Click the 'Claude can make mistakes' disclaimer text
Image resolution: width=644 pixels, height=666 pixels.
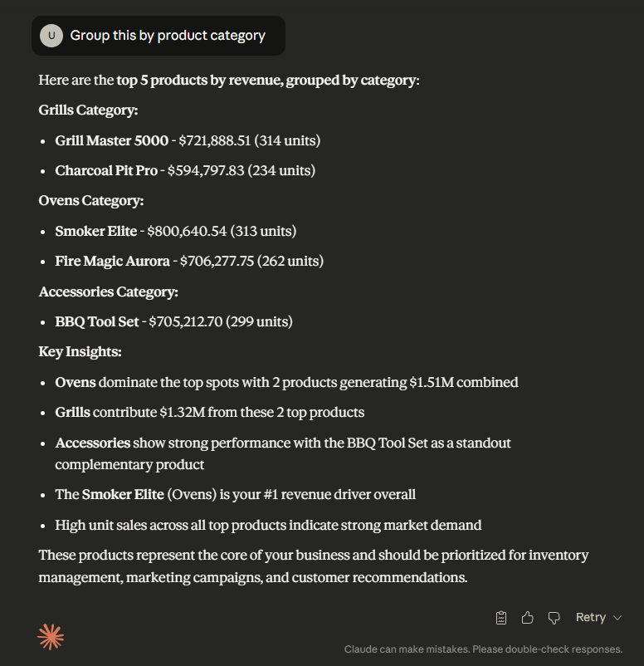click(483, 649)
